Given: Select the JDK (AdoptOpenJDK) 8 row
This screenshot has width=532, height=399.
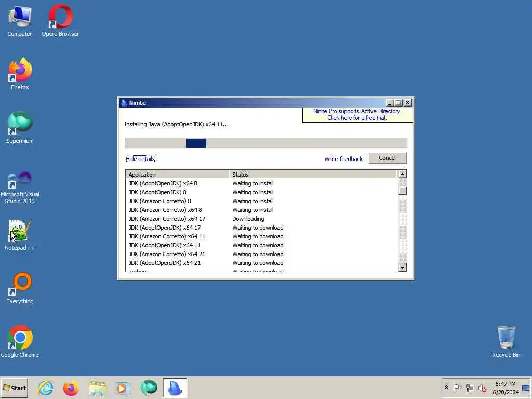Looking at the screenshot, I should (261, 192).
